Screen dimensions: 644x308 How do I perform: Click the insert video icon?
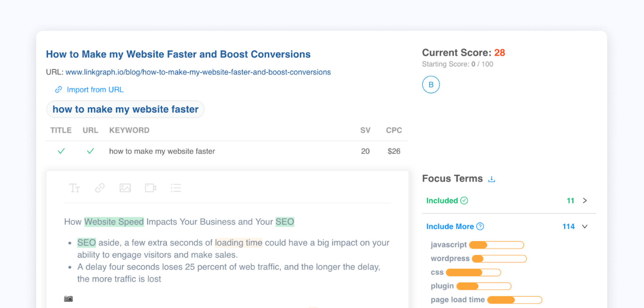(150, 188)
